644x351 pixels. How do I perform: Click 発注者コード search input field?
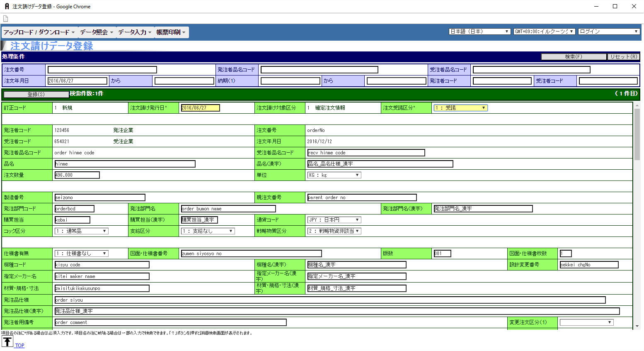pyautogui.click(x=502, y=81)
